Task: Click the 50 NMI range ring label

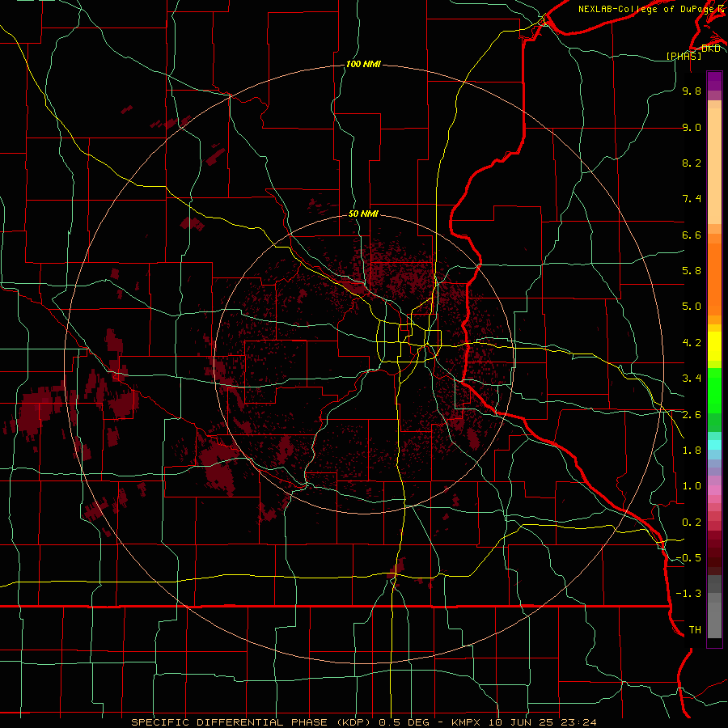Action: (363, 214)
